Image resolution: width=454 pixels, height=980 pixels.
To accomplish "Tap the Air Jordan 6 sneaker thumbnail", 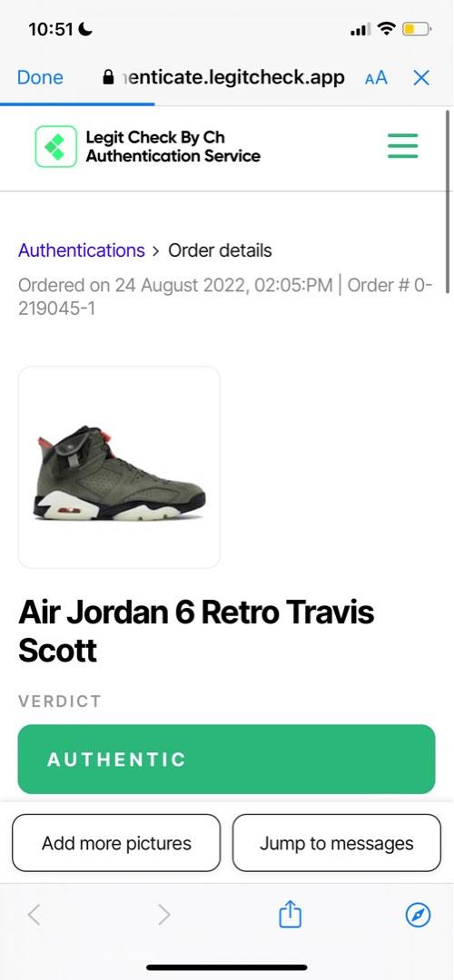I will pyautogui.click(x=119, y=467).
